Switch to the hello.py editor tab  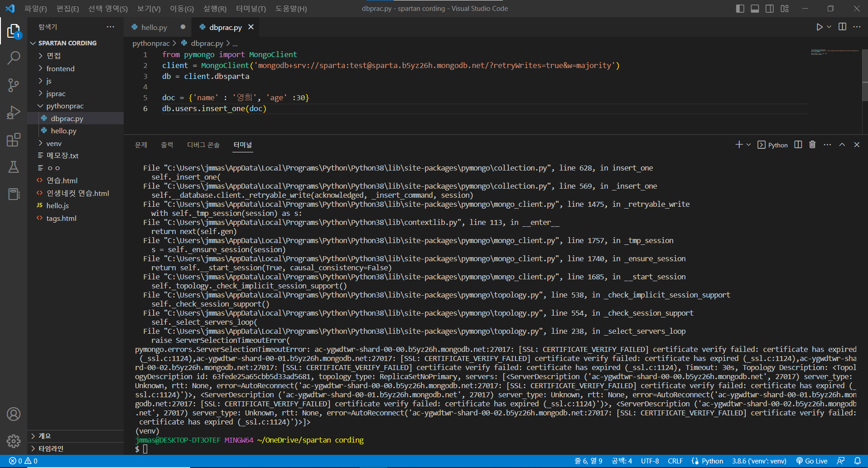point(158,27)
